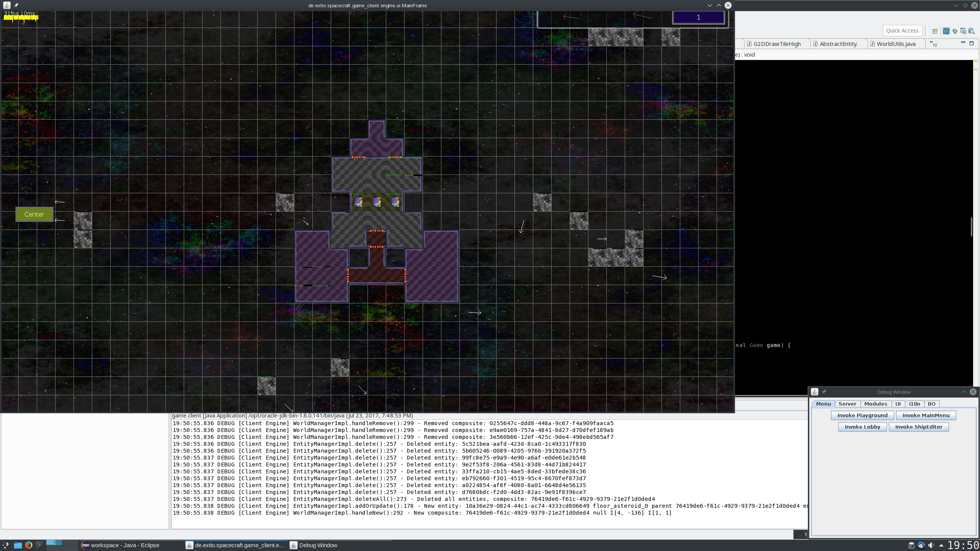Screen dimensions: 980x551
Task: Click the yellow fps graph indicator
Action: tap(21, 18)
